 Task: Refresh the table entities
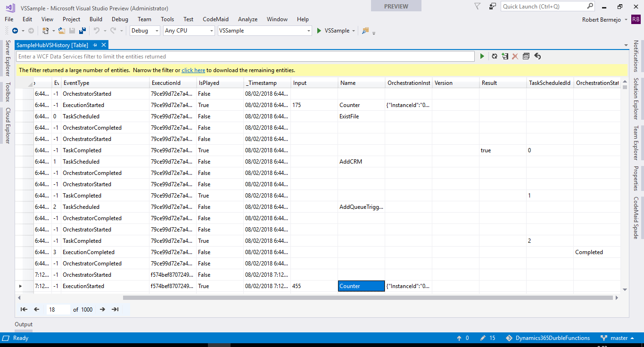tap(494, 56)
